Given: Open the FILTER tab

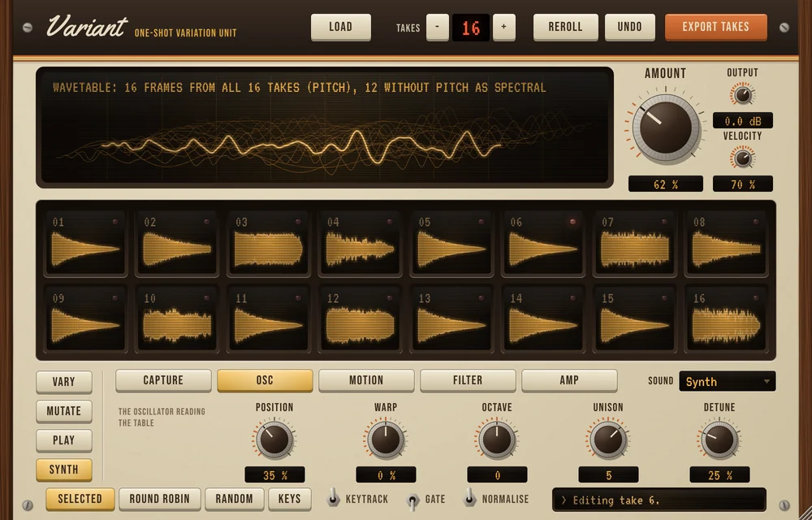Looking at the screenshot, I should point(468,380).
